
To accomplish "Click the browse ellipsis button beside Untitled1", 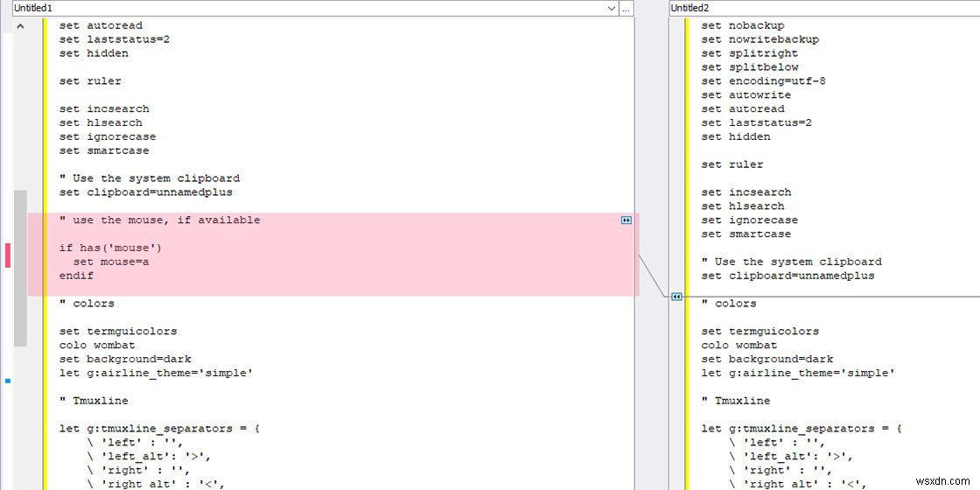I will (x=626, y=8).
